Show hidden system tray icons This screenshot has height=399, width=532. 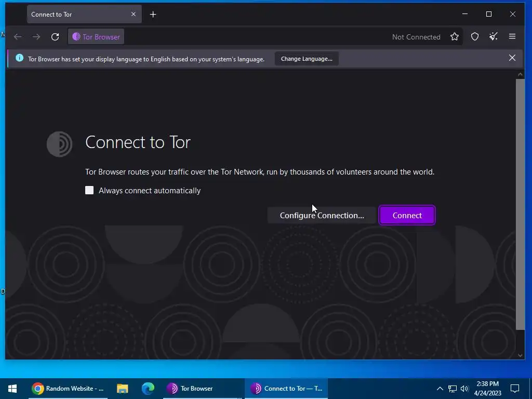pyautogui.click(x=440, y=389)
